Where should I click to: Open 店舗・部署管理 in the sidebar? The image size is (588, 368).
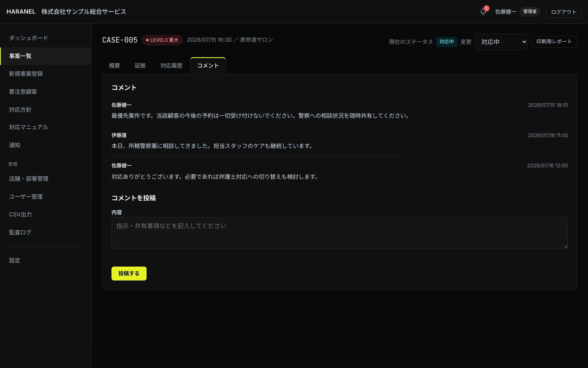tap(45, 179)
